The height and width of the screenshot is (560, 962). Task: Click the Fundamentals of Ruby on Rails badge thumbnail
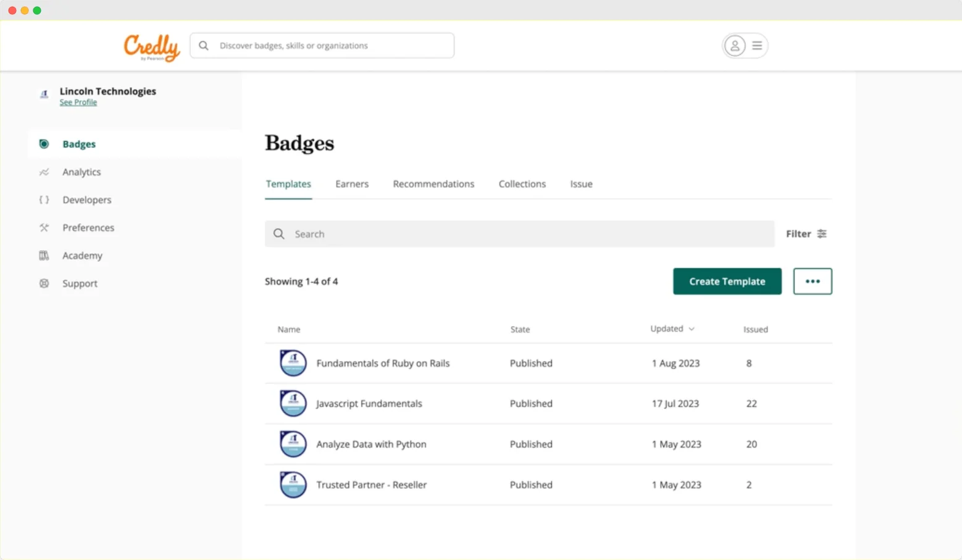pyautogui.click(x=293, y=363)
